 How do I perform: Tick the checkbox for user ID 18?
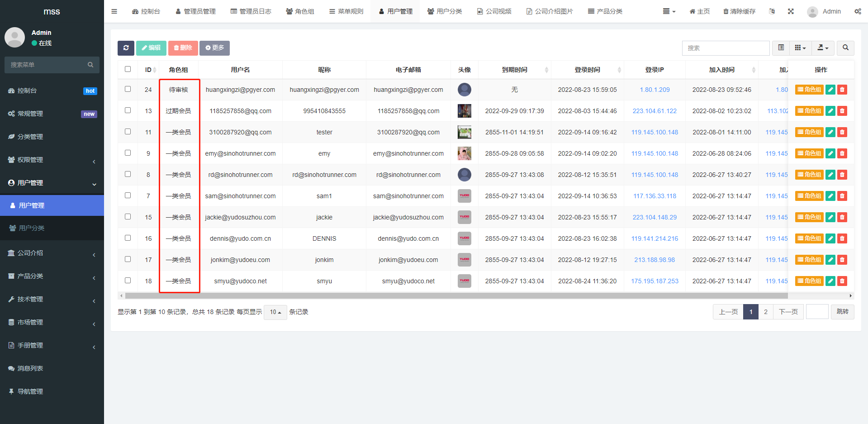point(128,281)
